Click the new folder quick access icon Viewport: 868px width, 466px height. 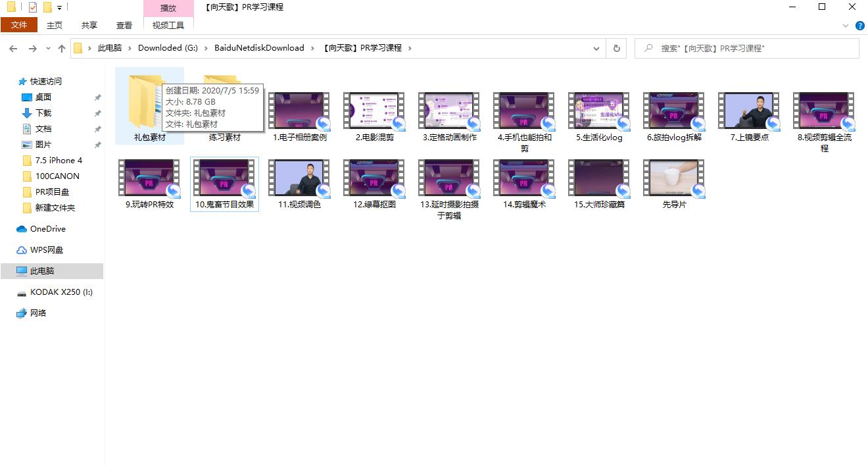pyautogui.click(x=47, y=8)
